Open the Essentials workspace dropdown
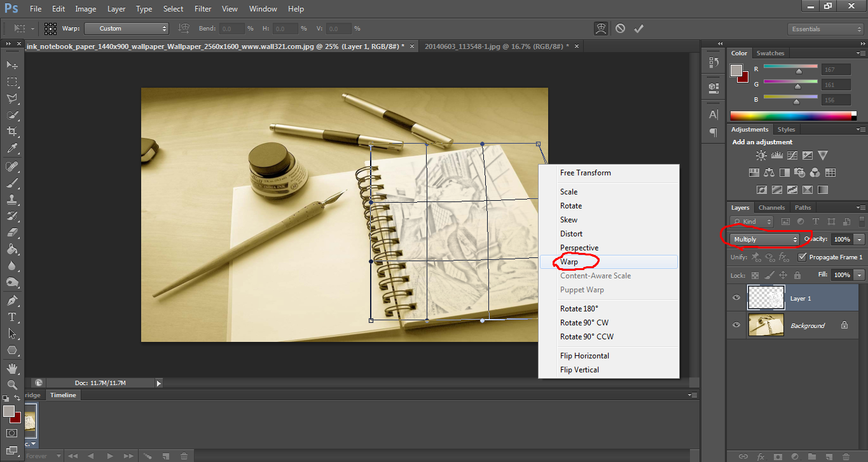Image resolution: width=868 pixels, height=462 pixels. (x=825, y=29)
